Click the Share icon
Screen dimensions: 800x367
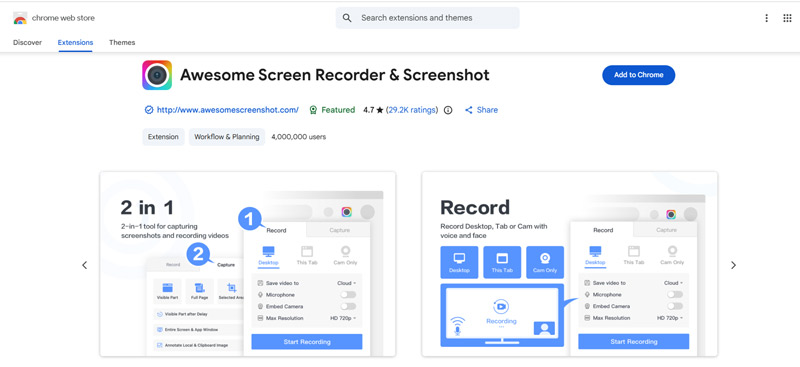(x=468, y=110)
